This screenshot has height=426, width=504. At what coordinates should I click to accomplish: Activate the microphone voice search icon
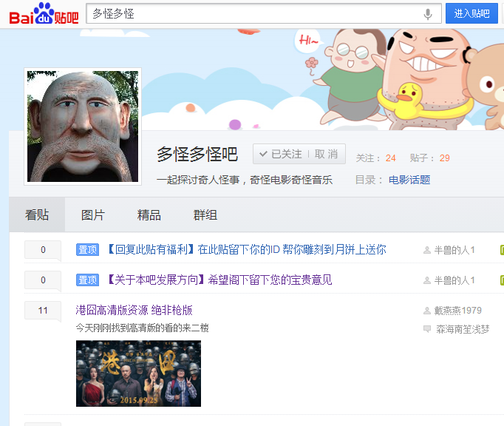428,14
